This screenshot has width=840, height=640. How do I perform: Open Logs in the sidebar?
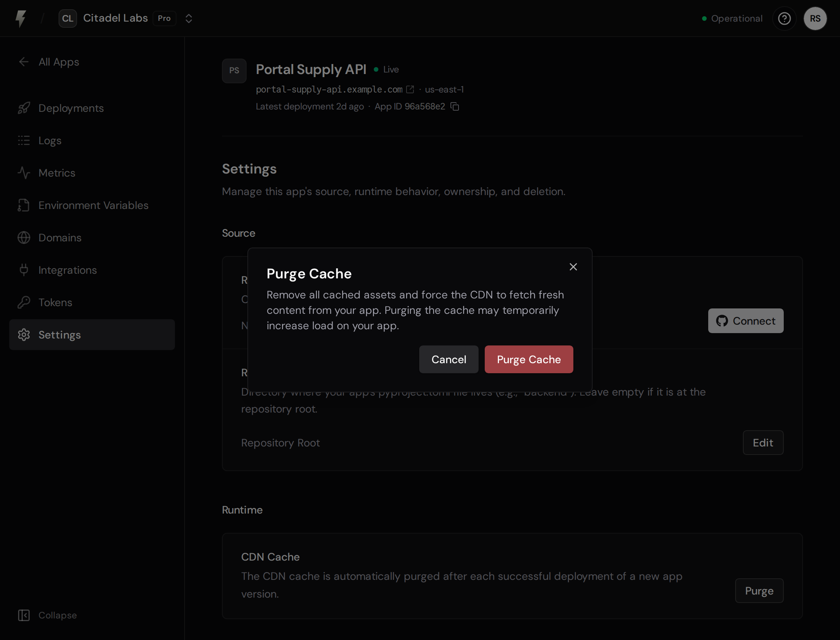92,140
